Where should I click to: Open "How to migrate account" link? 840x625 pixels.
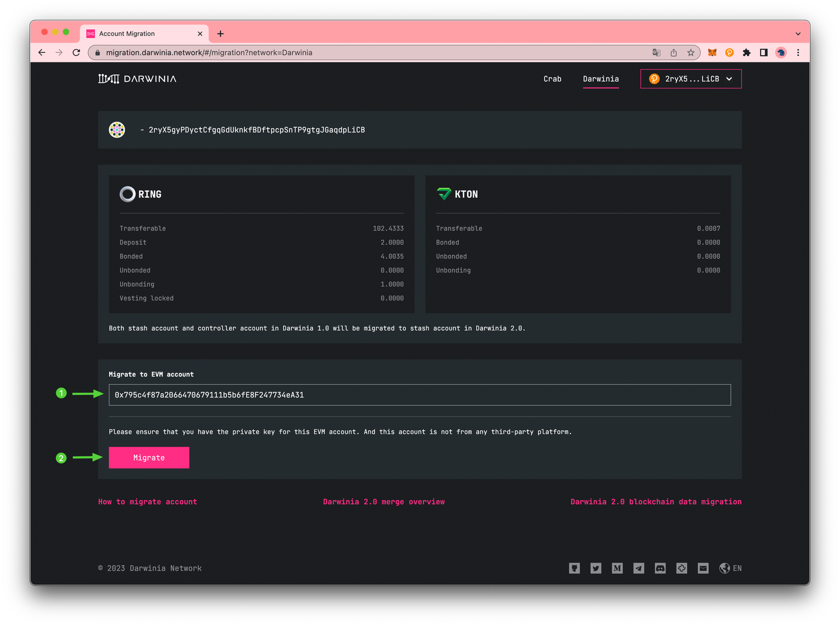[148, 502]
